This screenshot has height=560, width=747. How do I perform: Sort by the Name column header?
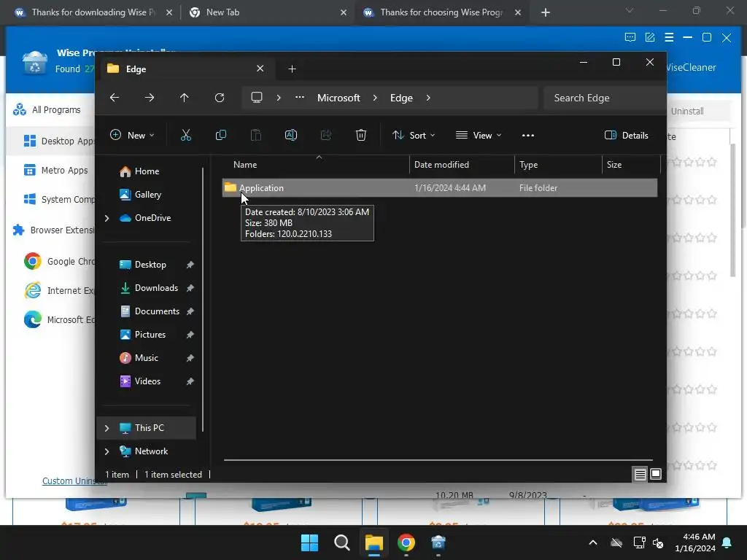315,165
